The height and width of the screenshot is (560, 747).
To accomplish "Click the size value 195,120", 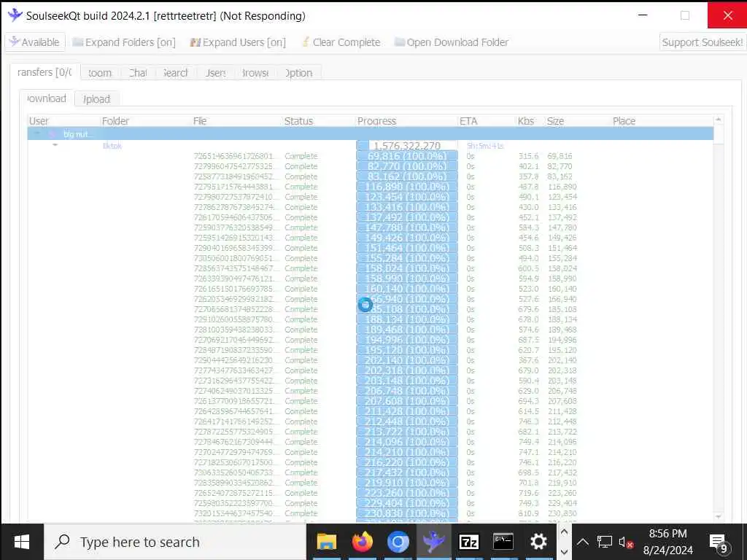I will pos(562,350).
